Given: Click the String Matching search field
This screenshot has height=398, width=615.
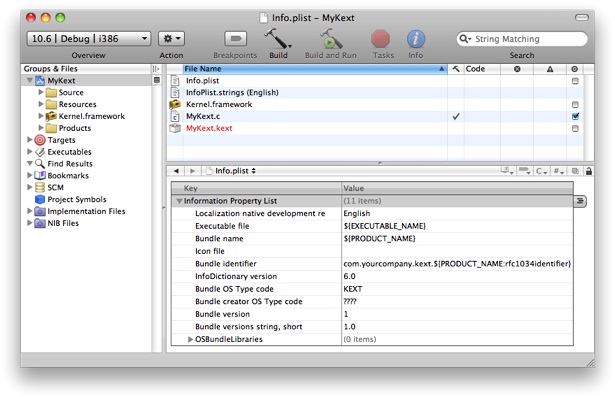Looking at the screenshot, I should coord(522,39).
